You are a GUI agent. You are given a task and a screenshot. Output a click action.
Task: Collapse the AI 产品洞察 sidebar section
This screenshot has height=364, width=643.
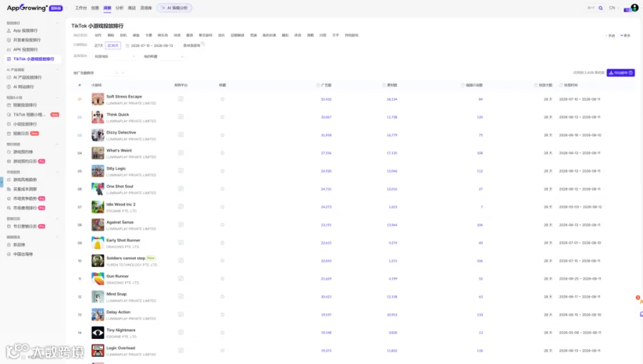57,70
